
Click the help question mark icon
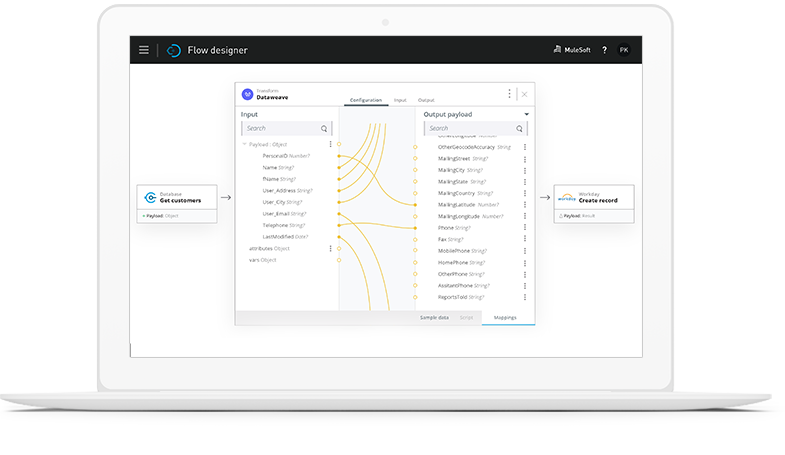[x=604, y=50]
